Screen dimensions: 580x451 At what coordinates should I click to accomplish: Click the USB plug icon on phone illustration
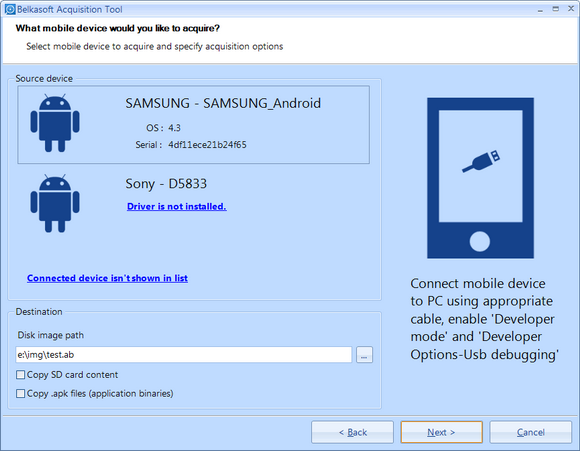[481, 161]
